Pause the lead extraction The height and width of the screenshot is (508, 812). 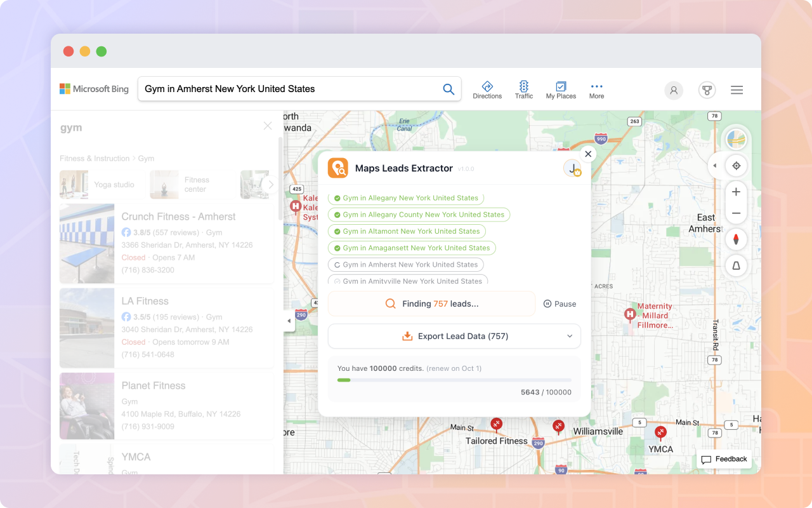coord(560,304)
